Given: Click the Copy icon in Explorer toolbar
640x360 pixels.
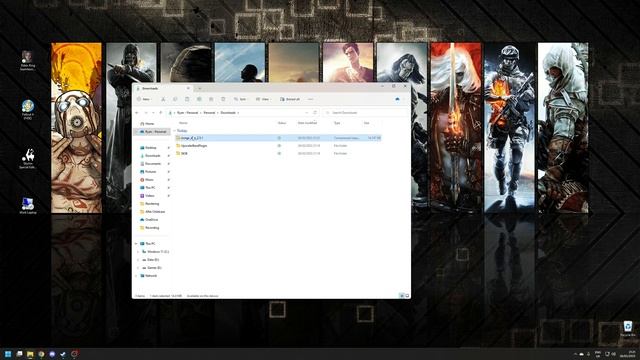Looking at the screenshot, I should coord(175,99).
